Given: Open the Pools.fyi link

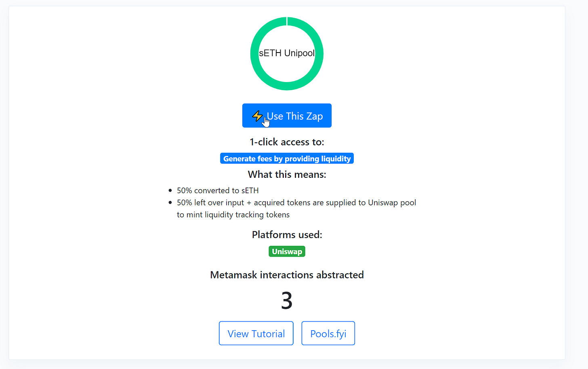Looking at the screenshot, I should 328,333.
